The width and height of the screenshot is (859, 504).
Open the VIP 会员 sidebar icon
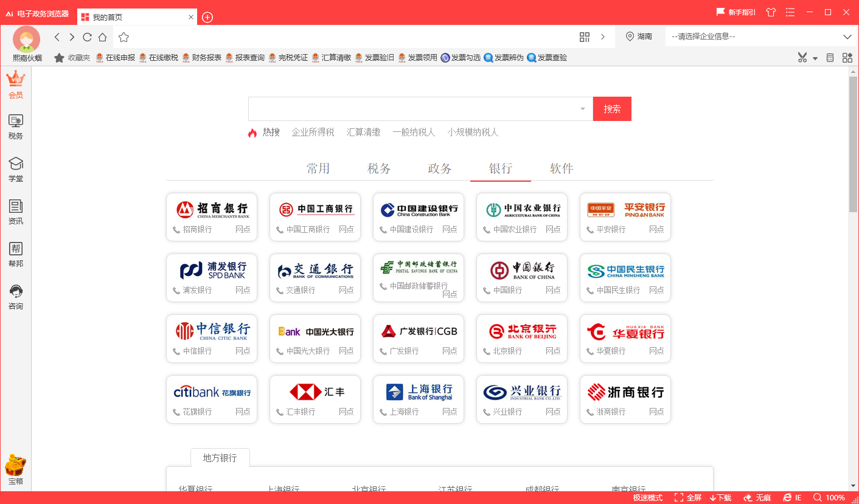16,85
